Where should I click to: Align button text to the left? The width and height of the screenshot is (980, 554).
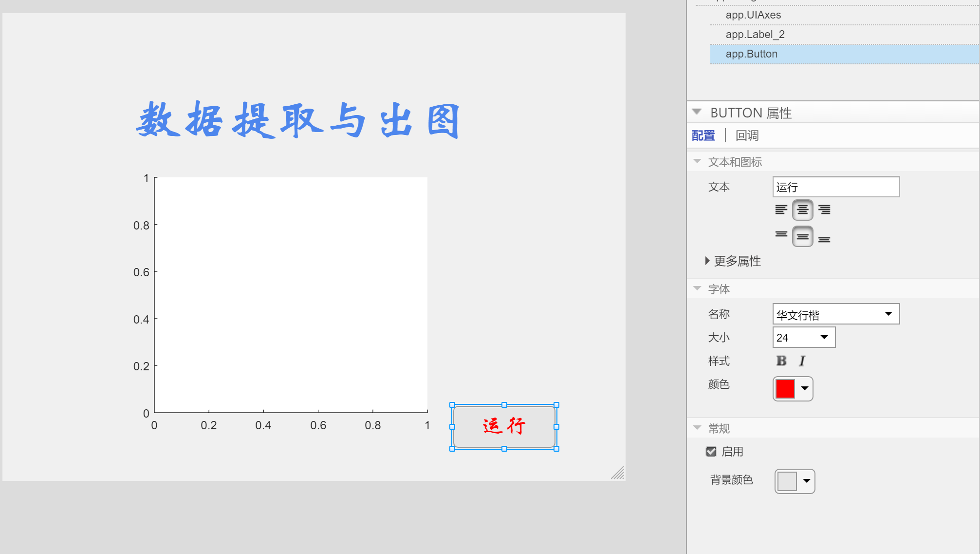781,210
